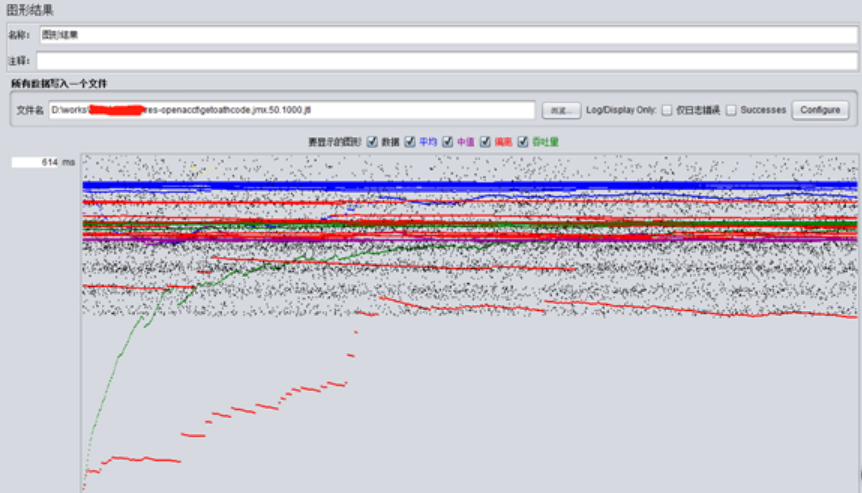Click the 所有数据写入一个文件 section label

59,84
